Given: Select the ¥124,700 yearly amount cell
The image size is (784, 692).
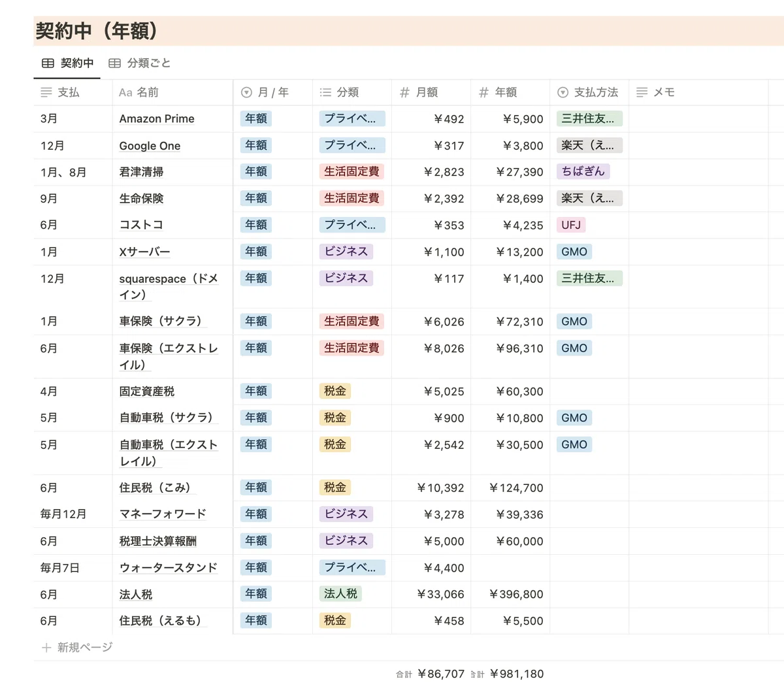Looking at the screenshot, I should 510,488.
